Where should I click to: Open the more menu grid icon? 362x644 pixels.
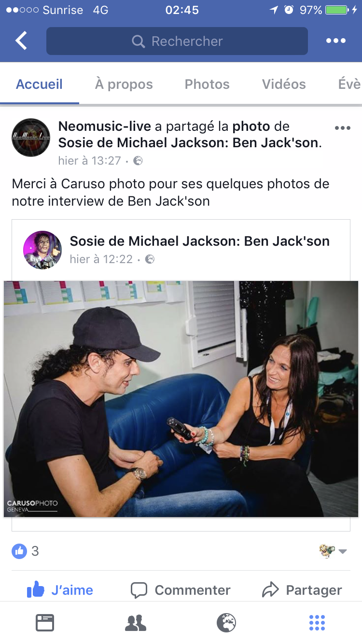(317, 623)
